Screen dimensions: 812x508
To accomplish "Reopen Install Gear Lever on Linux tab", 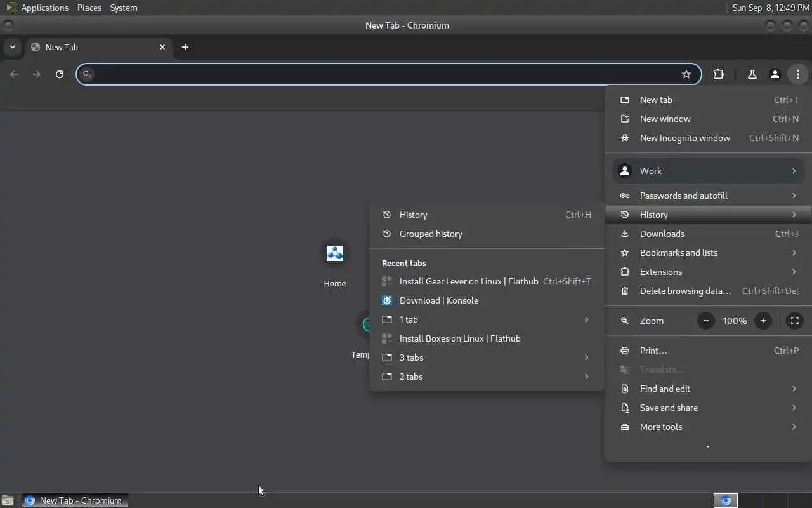I will coord(487,281).
